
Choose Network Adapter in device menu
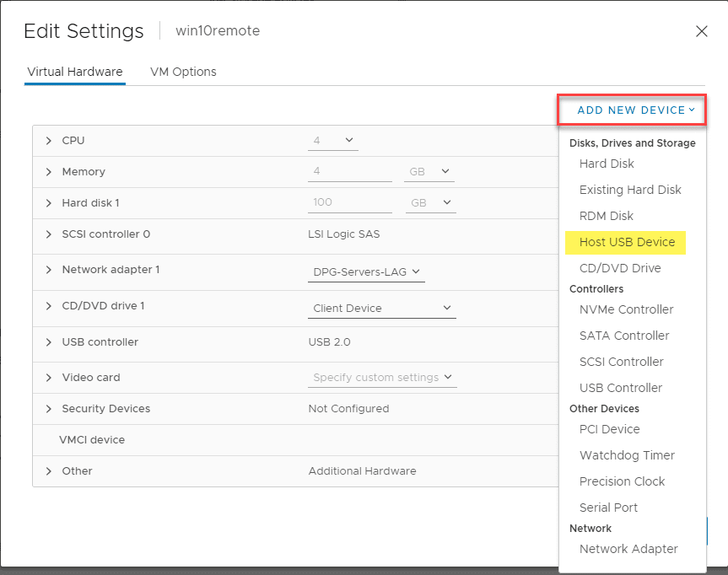click(628, 549)
